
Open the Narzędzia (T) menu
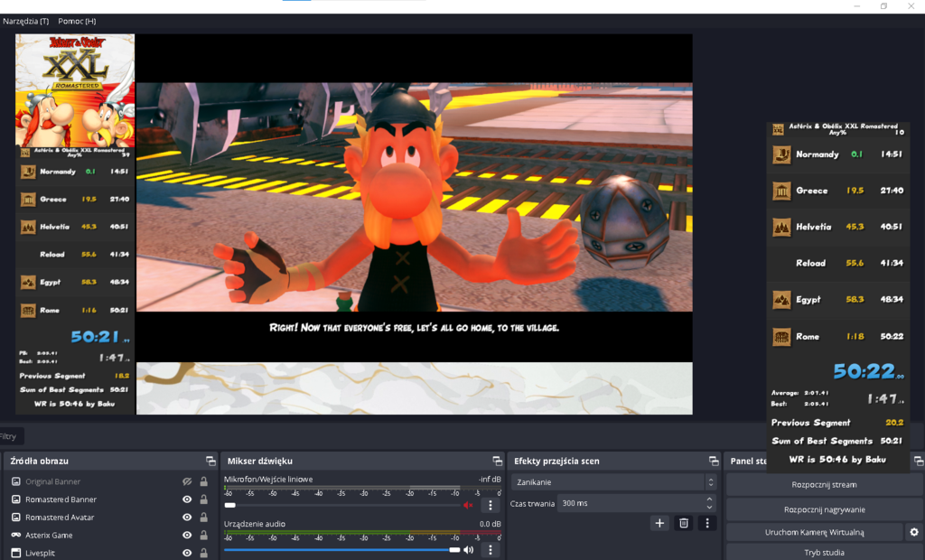(26, 22)
